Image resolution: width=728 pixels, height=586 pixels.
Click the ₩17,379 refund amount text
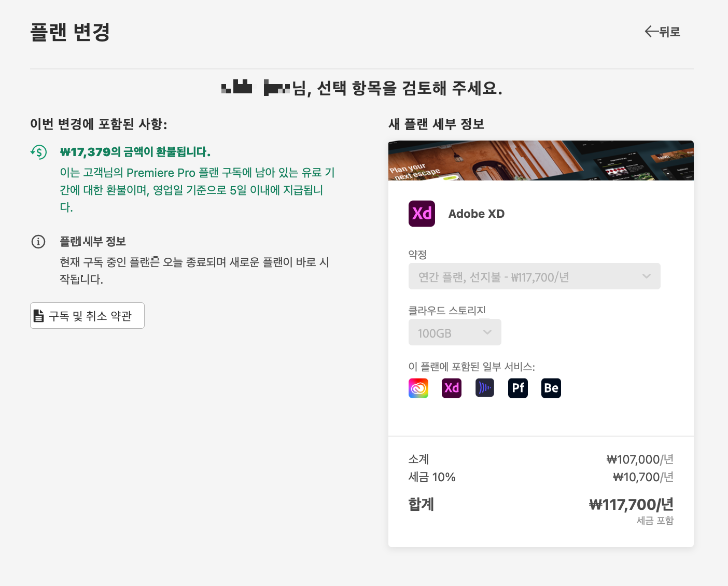(135, 152)
